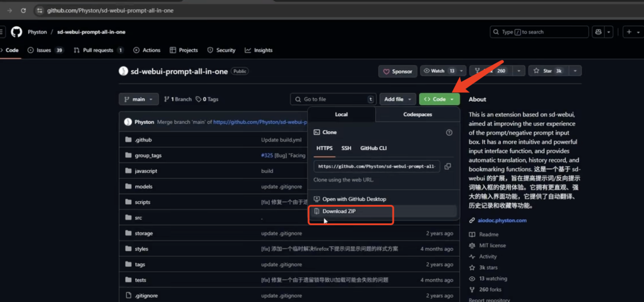Open the 'Update build.yml' commit message
The width and height of the screenshot is (644, 302).
coord(281,140)
